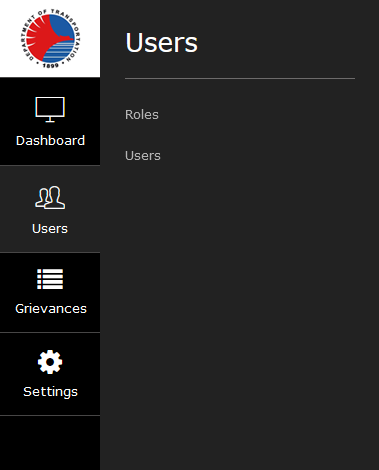This screenshot has width=379, height=470.
Task: Click the large Users panel heading
Action: (x=161, y=43)
